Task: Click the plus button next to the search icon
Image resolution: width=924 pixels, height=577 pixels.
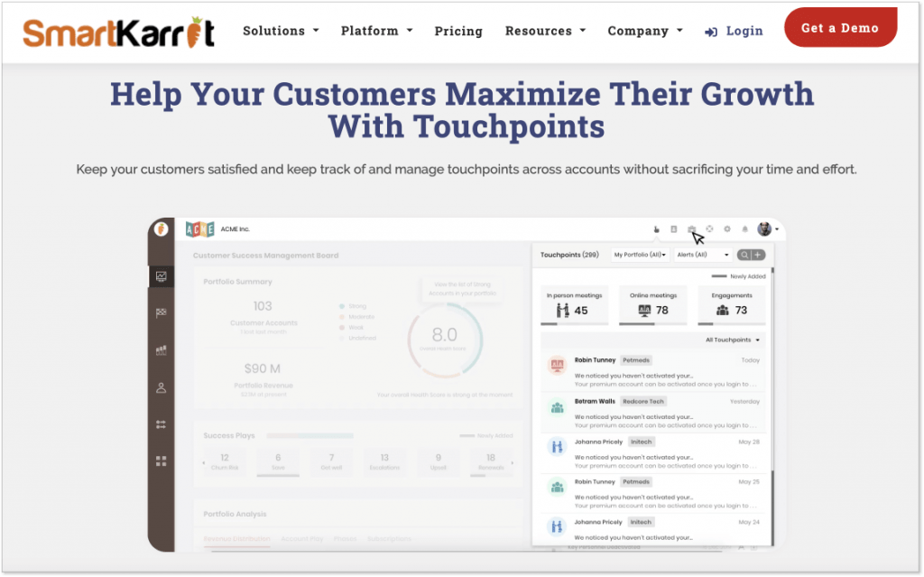Action: point(758,255)
